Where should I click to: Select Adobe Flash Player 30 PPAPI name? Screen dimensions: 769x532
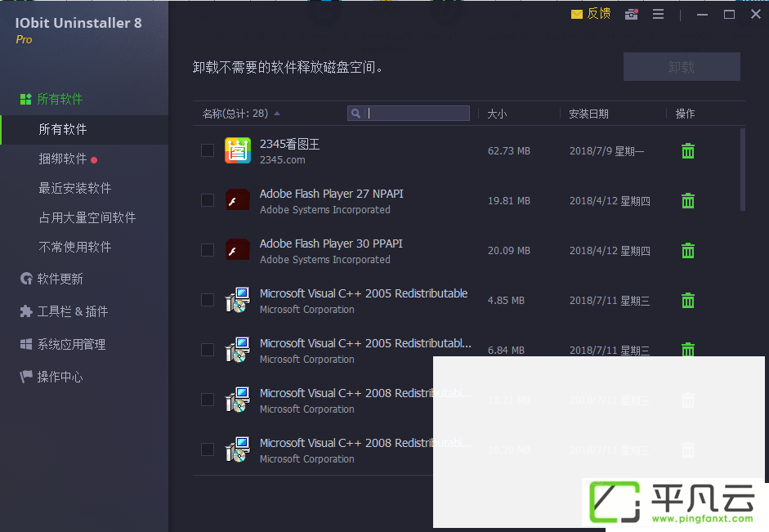point(331,244)
